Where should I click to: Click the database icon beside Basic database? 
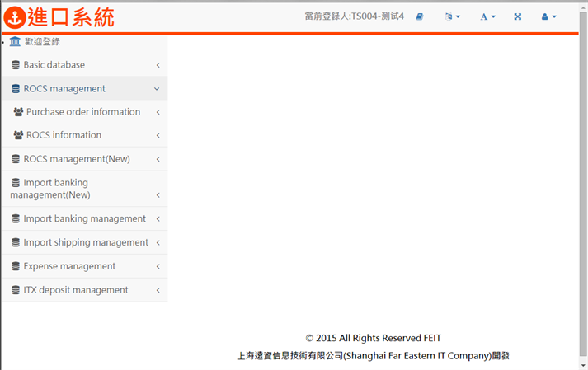point(16,65)
